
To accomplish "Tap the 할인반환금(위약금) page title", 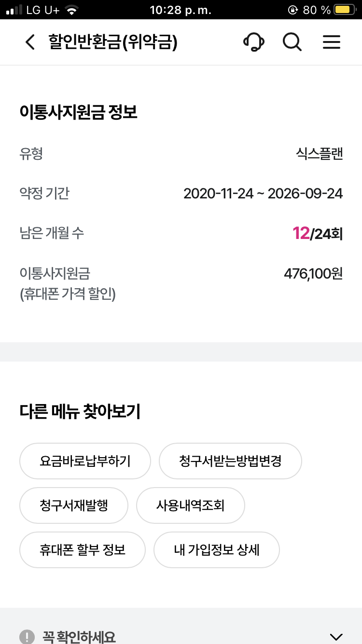I will tap(113, 42).
